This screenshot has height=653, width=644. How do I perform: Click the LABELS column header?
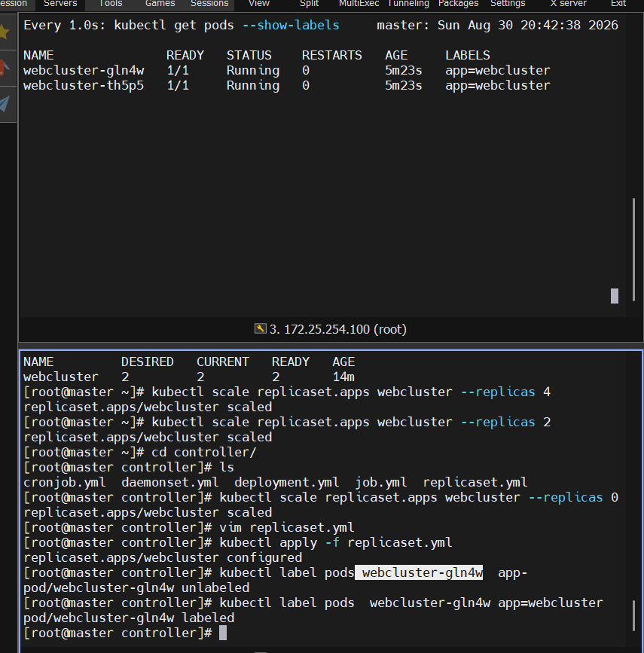(468, 56)
